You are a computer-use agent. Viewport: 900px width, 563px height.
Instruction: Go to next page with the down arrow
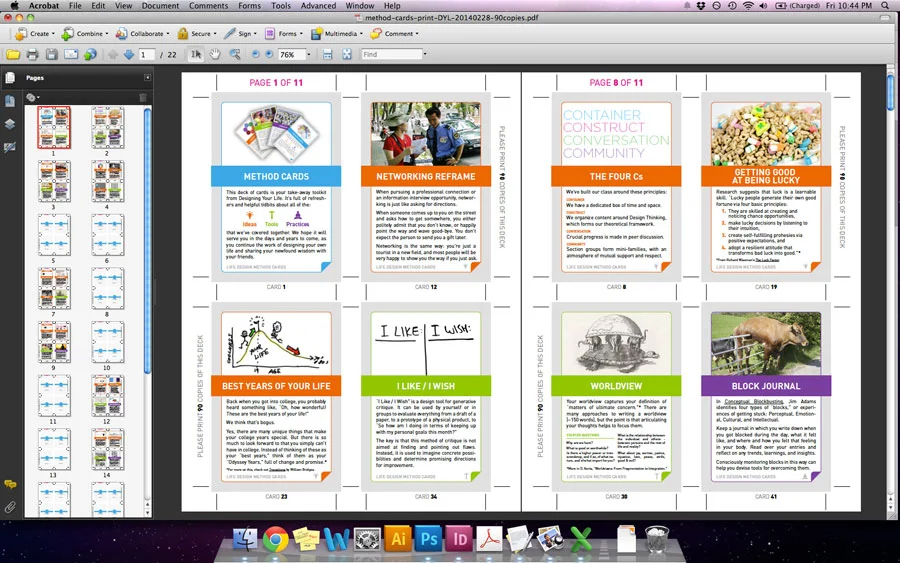[x=129, y=55]
